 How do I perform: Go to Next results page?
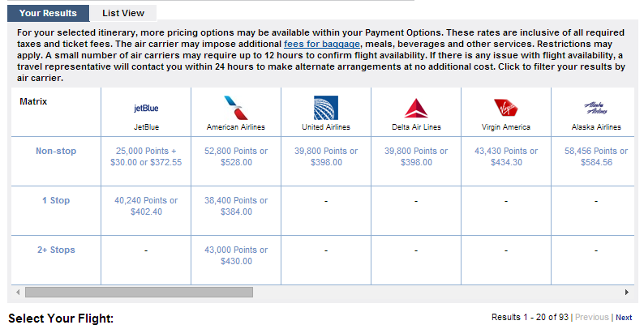[624, 317]
